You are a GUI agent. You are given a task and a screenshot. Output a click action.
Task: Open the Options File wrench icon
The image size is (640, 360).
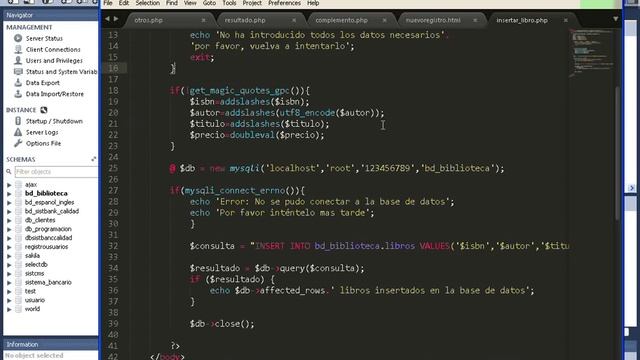pyautogui.click(x=18, y=143)
